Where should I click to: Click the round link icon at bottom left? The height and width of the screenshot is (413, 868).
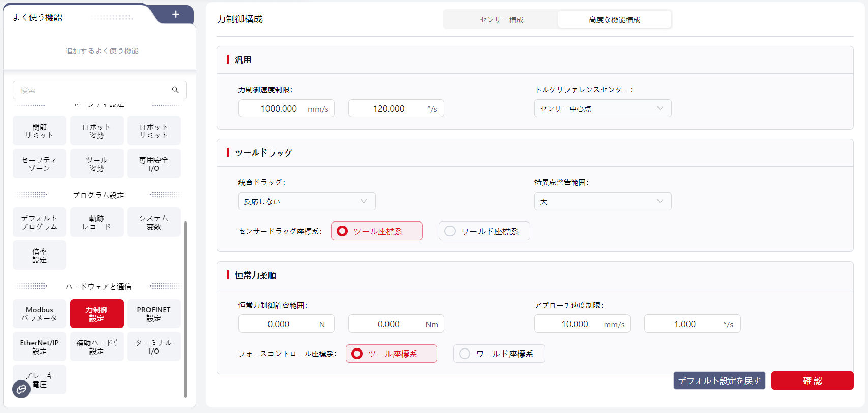click(21, 389)
